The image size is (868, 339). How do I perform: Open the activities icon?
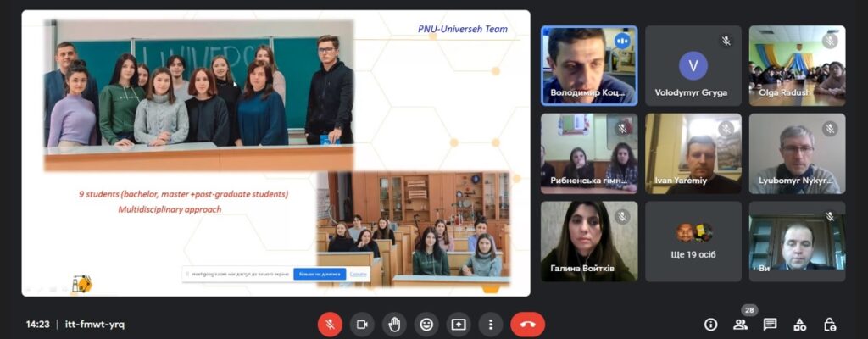tap(799, 325)
